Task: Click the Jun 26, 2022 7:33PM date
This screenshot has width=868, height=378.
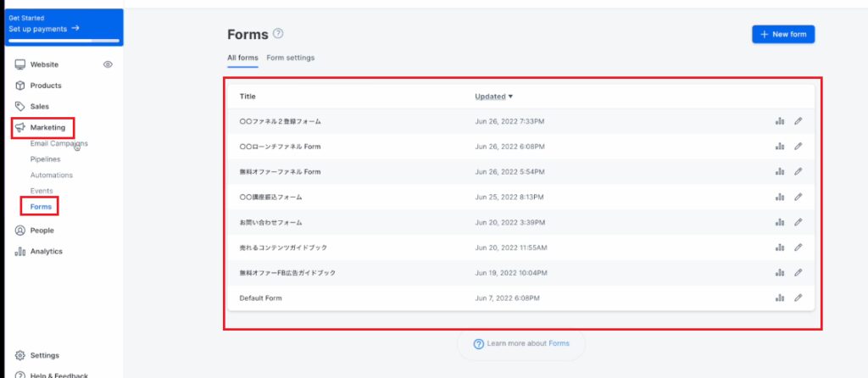Action: click(x=509, y=121)
